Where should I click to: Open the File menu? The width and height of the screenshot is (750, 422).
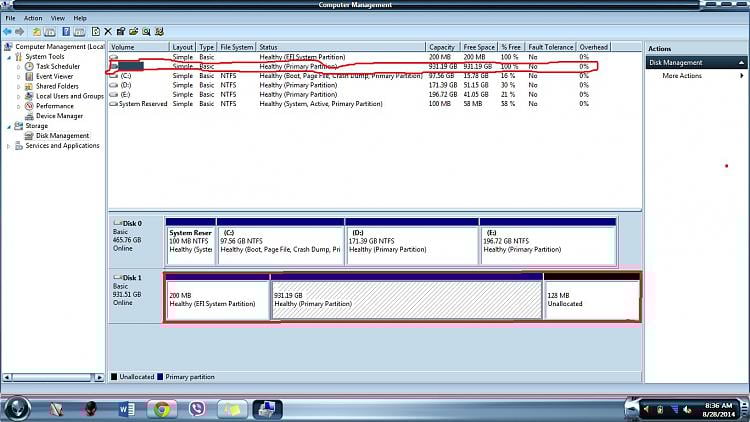(x=11, y=18)
